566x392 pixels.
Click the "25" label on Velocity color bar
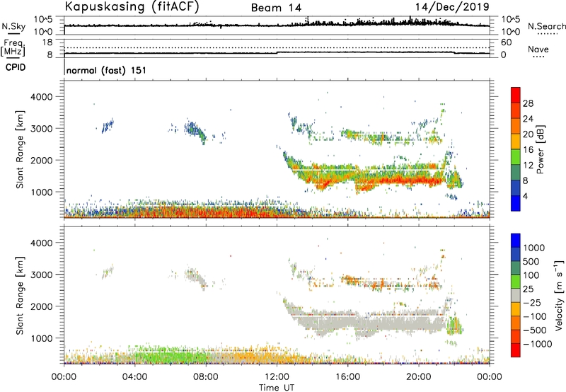[528, 289]
